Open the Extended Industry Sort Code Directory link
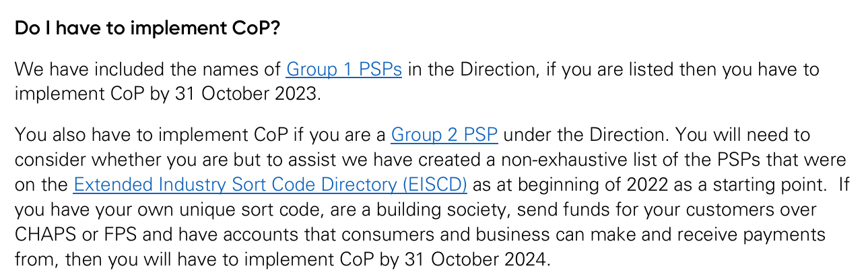Viewport: 868px width, 279px height. coord(269,184)
